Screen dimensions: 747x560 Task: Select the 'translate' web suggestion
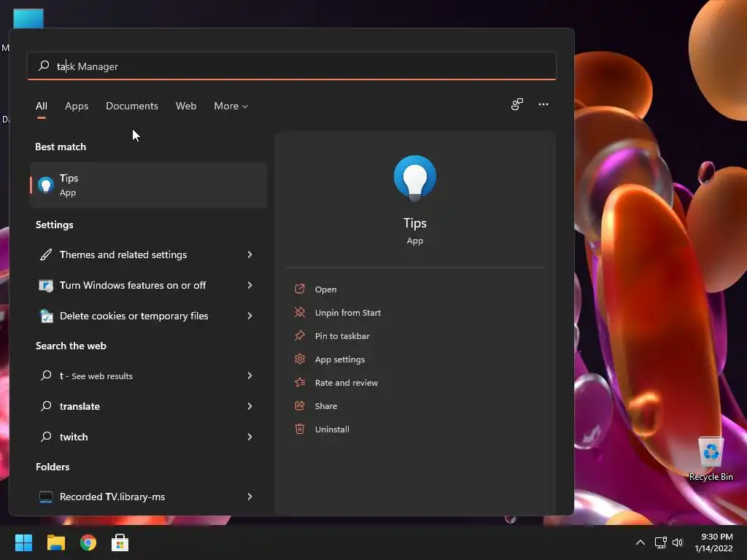[x=149, y=406]
